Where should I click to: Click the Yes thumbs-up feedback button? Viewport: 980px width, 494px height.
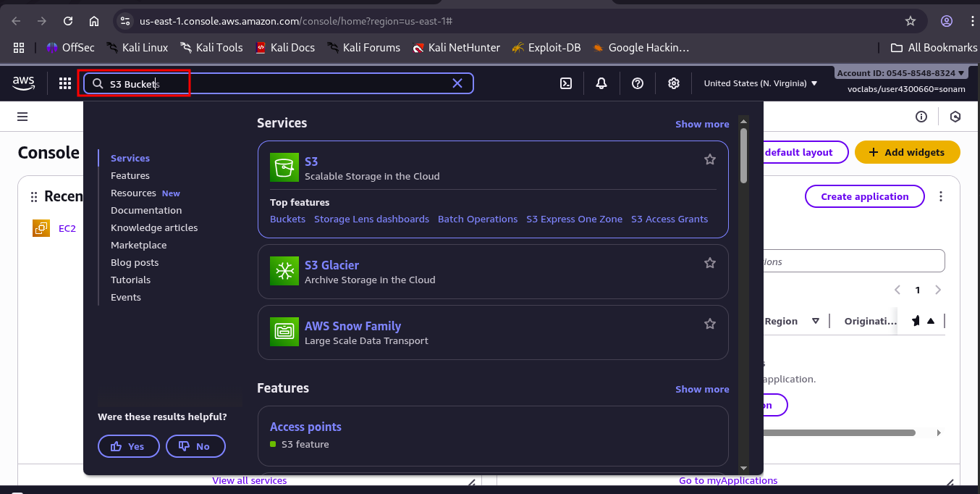pyautogui.click(x=128, y=446)
